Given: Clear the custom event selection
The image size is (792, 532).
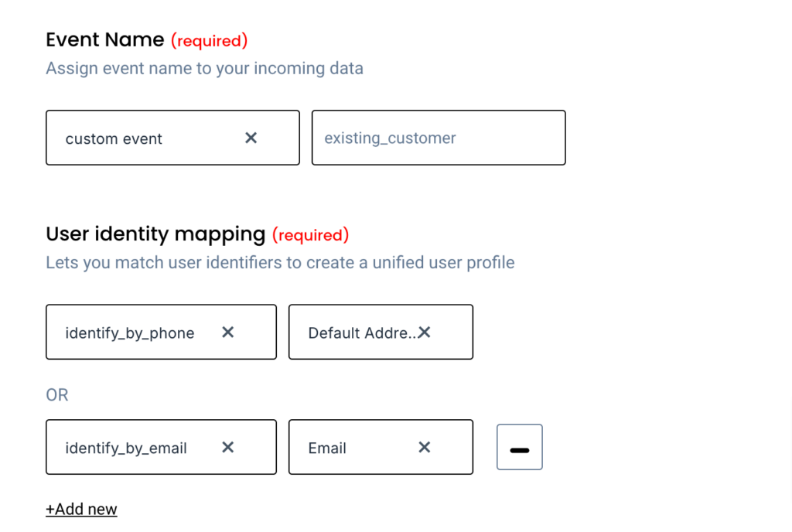Looking at the screenshot, I should pos(251,138).
